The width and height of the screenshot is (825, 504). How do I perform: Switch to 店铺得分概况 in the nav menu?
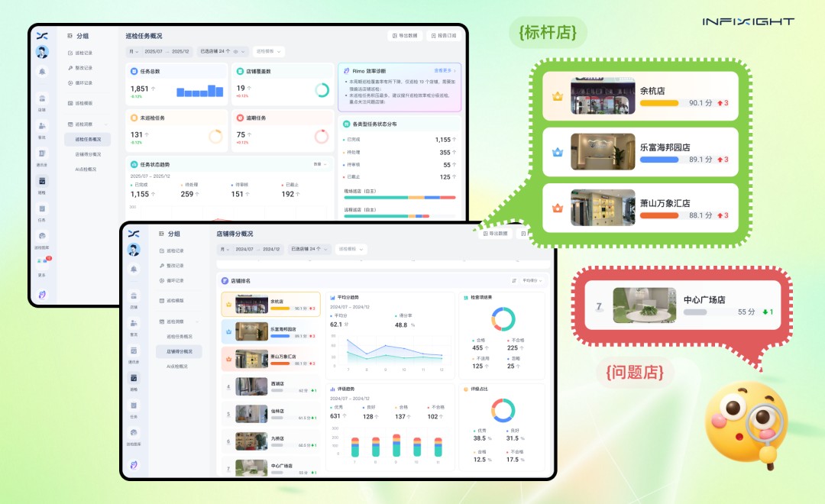179,351
